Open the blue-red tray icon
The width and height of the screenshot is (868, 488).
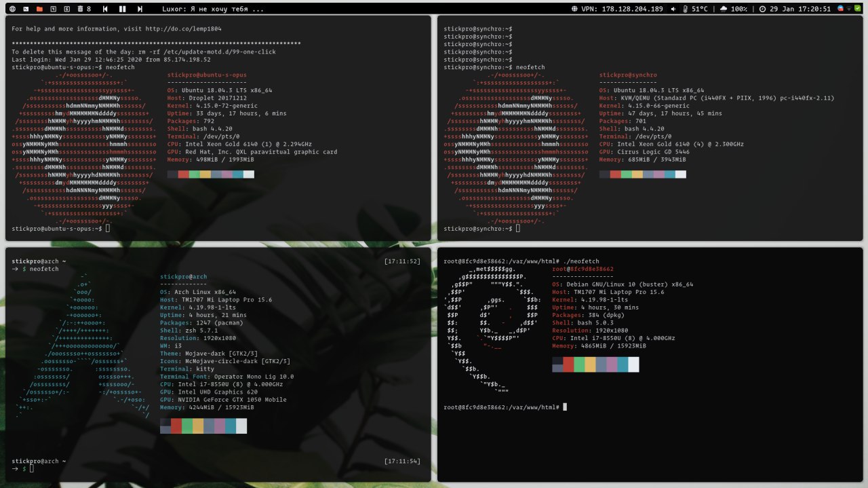pos(841,9)
